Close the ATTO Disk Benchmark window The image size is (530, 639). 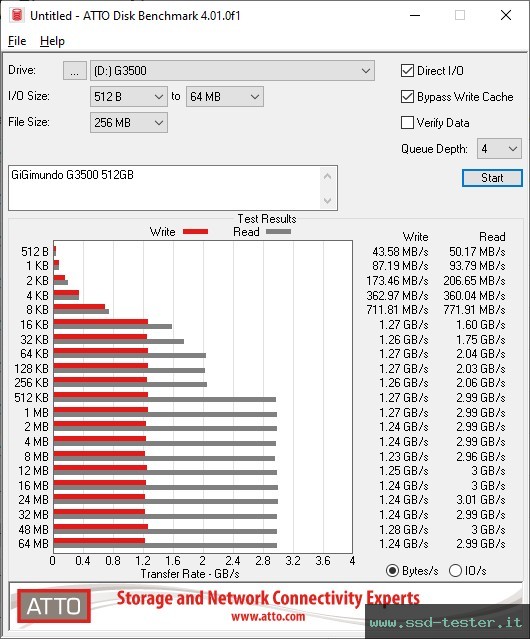[506, 15]
